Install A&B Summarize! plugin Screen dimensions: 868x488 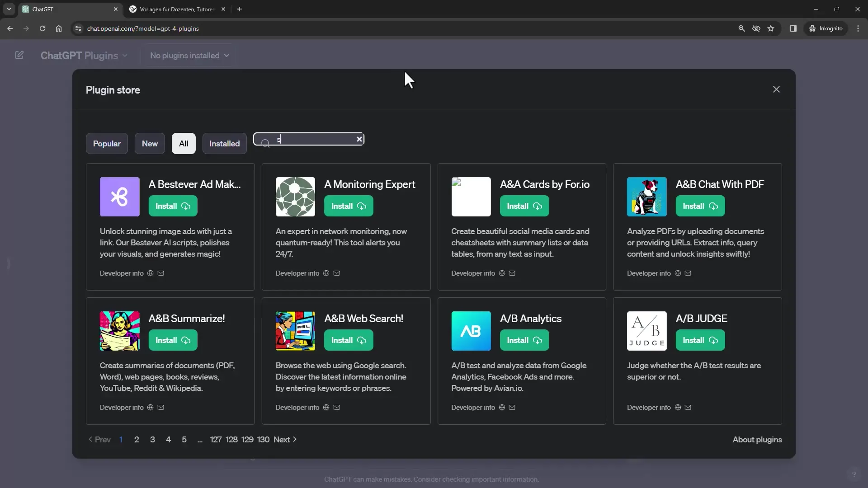point(173,340)
